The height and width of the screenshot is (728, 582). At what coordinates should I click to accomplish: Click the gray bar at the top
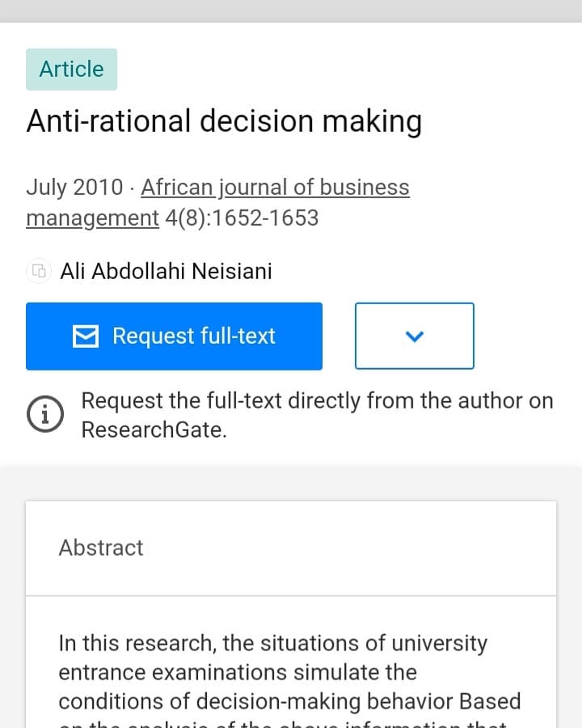click(291, 11)
